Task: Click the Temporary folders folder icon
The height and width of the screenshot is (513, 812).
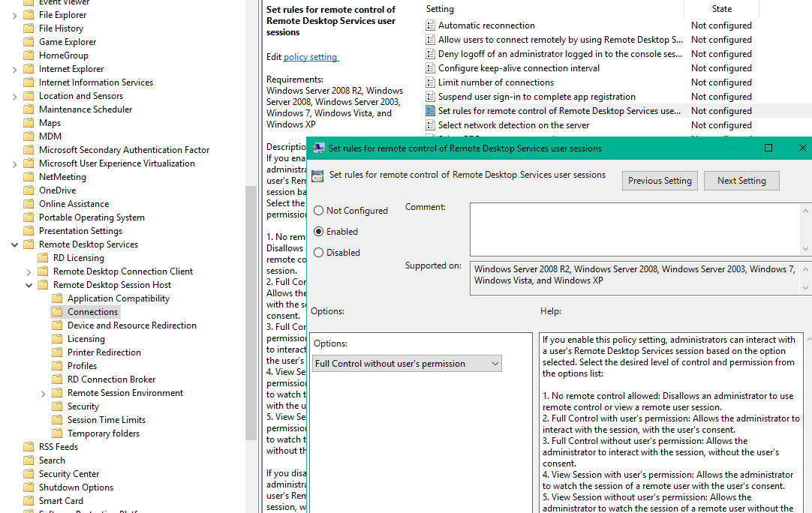Action: [58, 433]
